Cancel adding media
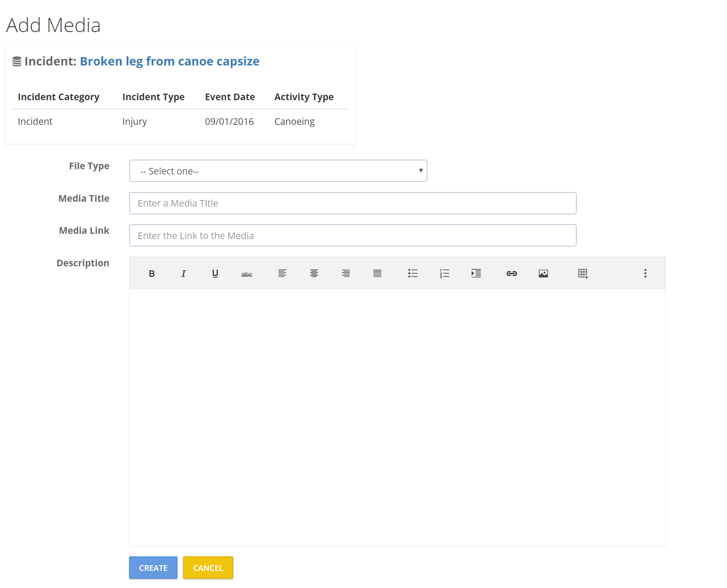This screenshot has width=727, height=588. pos(208,568)
